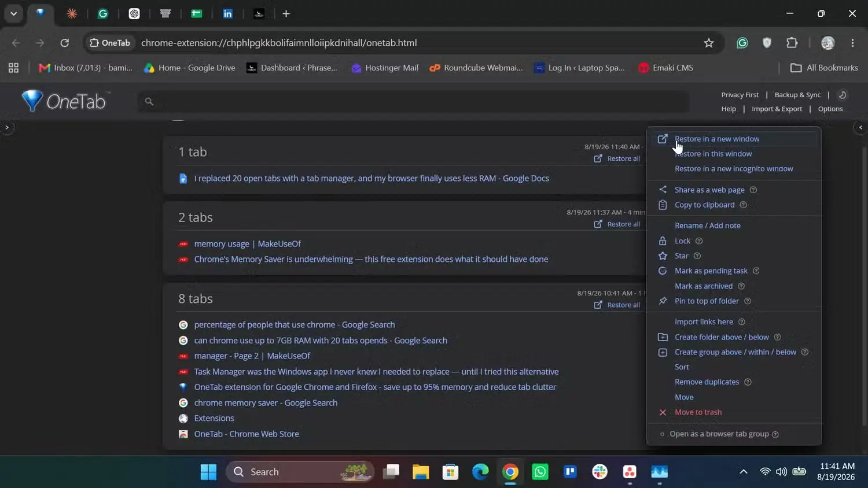Click Restore all for the 1 tab group
This screenshot has height=488, width=868.
(617, 158)
